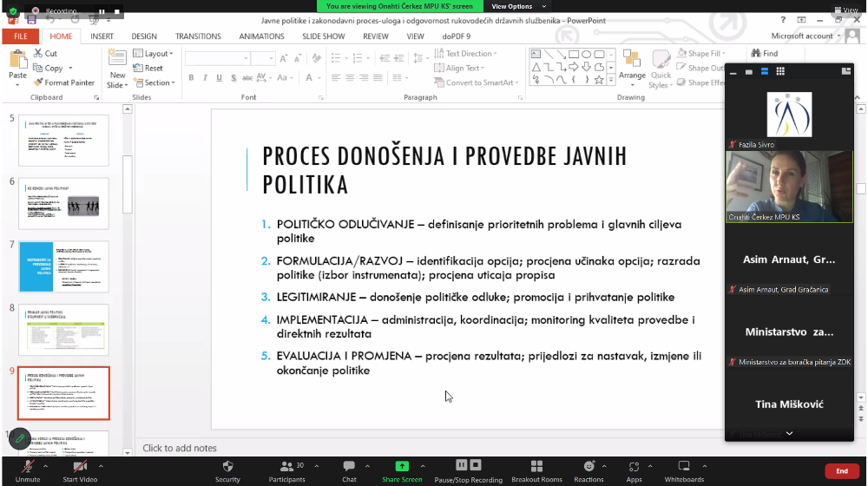Click the green annotate pencil icon
868x486 pixels.
pyautogui.click(x=20, y=439)
